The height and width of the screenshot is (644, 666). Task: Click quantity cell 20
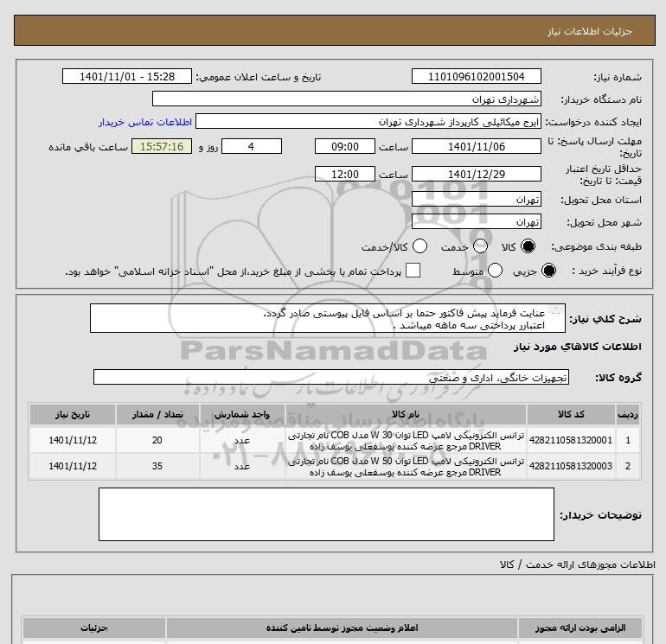point(157,440)
